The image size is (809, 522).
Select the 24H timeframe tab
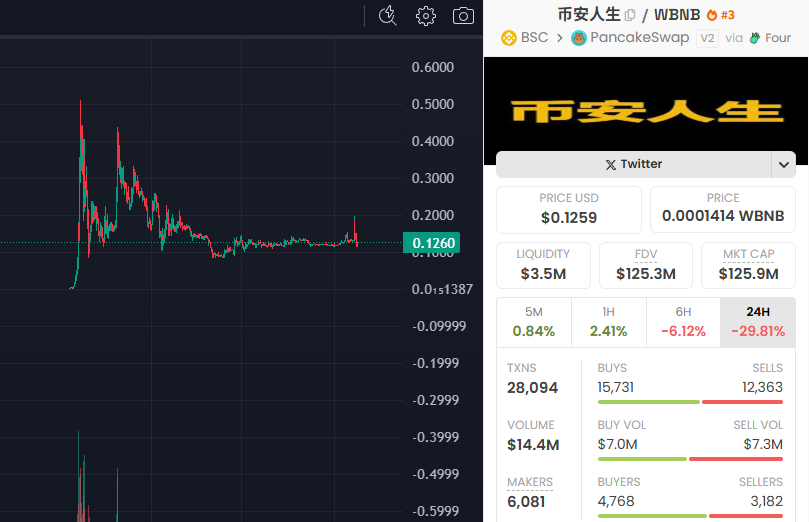(758, 322)
